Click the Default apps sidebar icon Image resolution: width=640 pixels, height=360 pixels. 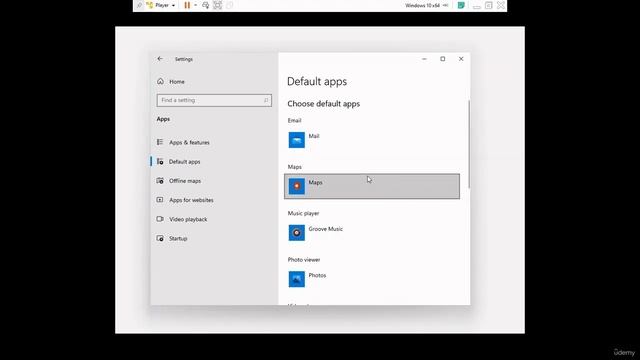[160, 162]
